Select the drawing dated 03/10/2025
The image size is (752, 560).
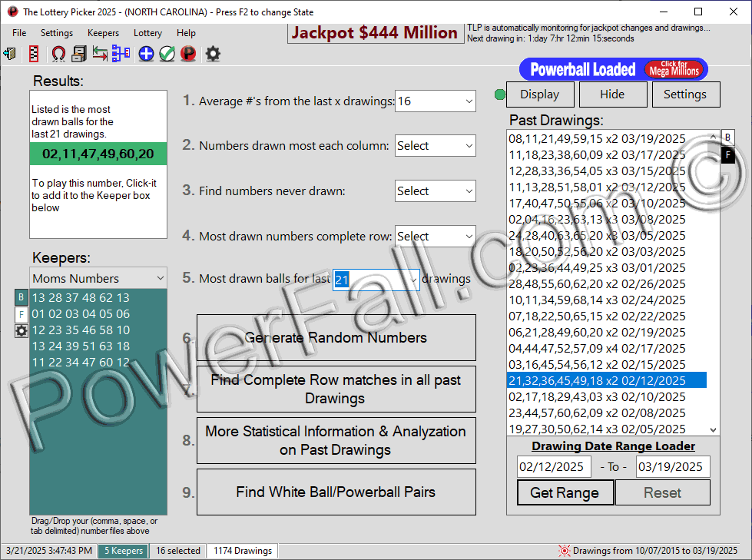607,204
